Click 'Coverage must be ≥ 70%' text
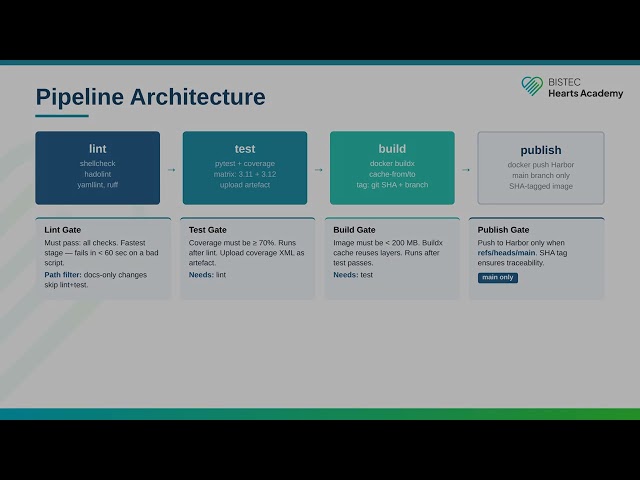Image resolution: width=640 pixels, height=480 pixels. (232, 242)
